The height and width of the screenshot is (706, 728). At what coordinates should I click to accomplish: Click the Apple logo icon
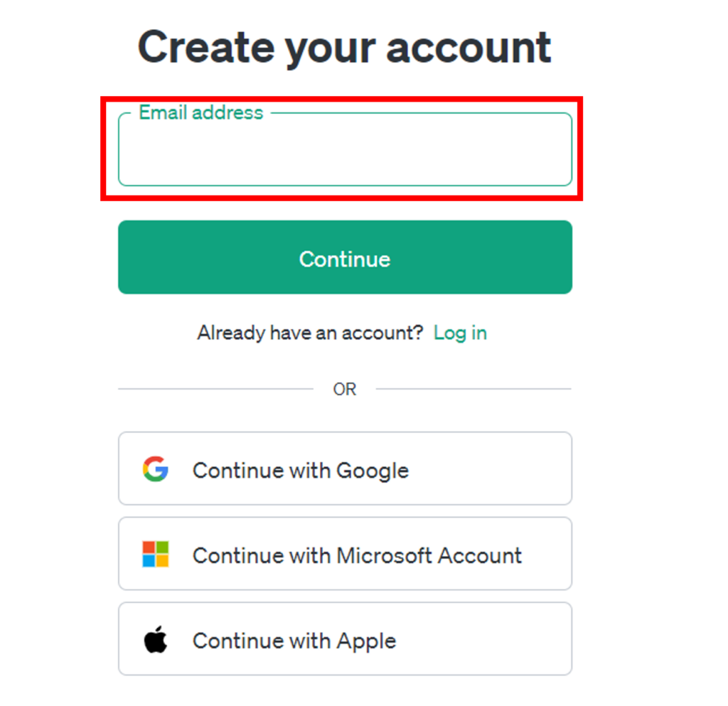pyautogui.click(x=155, y=639)
